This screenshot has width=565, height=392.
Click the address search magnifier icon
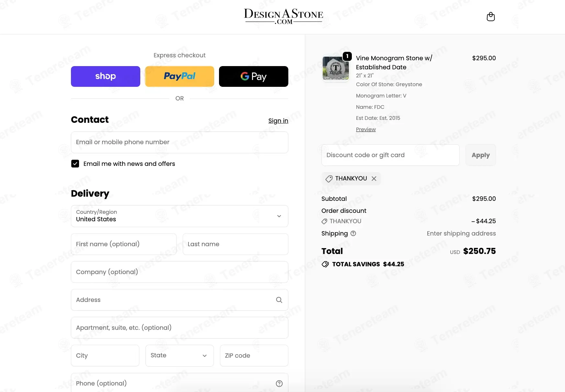(279, 300)
